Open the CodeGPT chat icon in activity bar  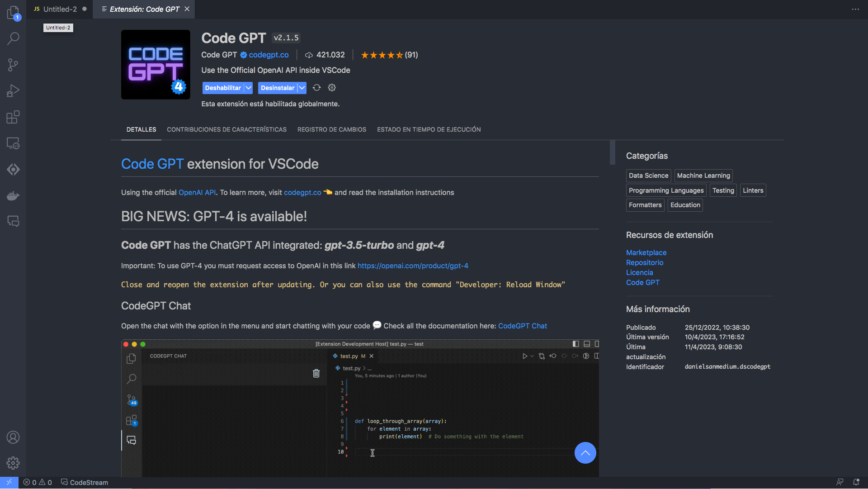(13, 221)
